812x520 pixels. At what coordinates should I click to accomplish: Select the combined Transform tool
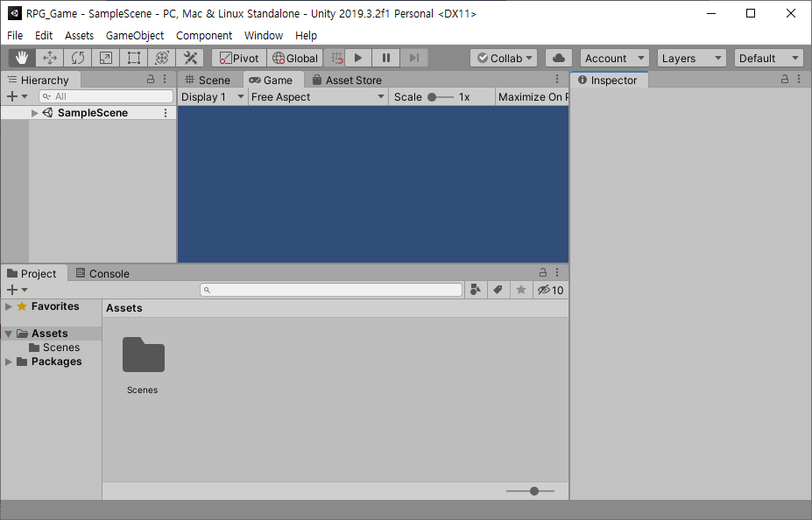tap(161, 58)
